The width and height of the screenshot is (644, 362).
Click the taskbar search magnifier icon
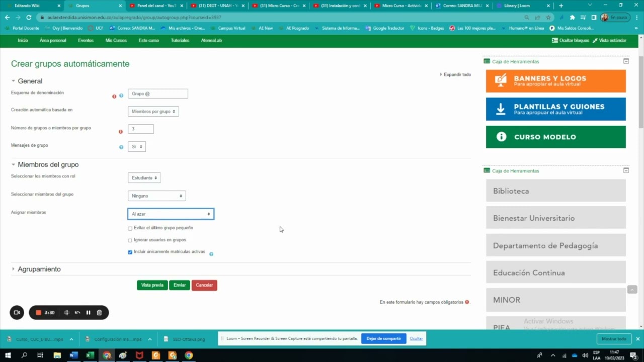tap(24, 355)
